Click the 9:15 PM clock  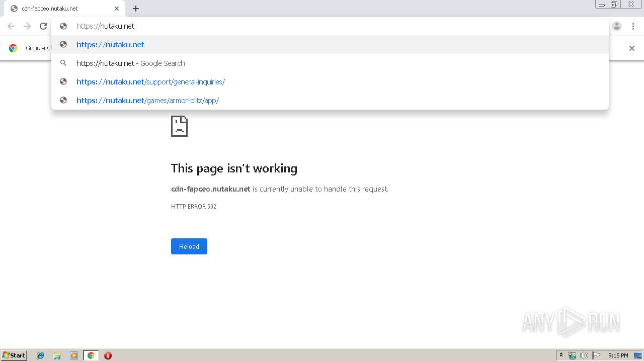618,355
